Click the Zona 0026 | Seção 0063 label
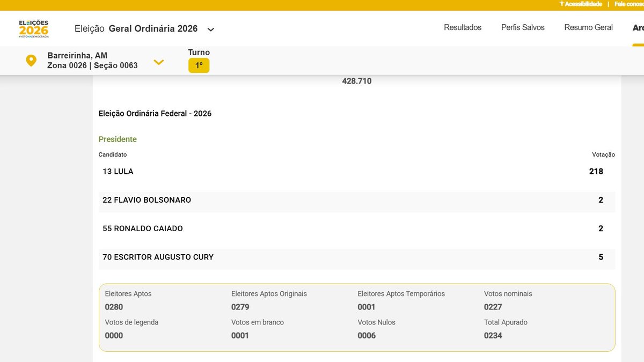 click(x=92, y=65)
